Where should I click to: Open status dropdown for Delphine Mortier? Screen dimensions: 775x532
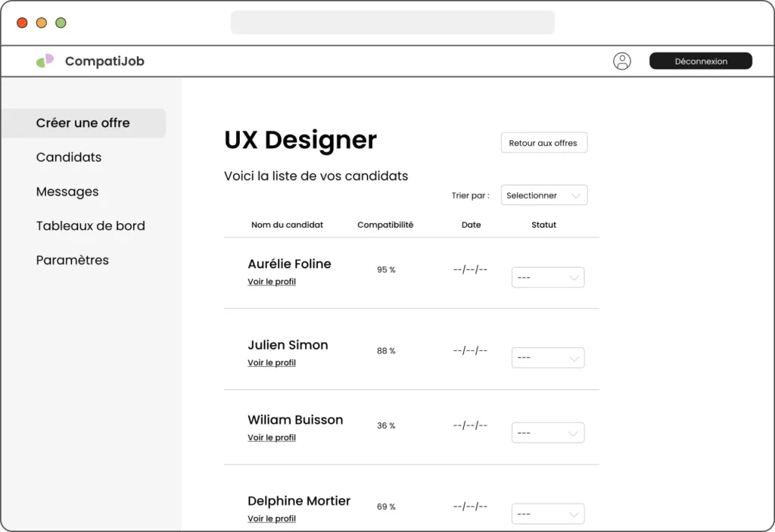pos(548,514)
